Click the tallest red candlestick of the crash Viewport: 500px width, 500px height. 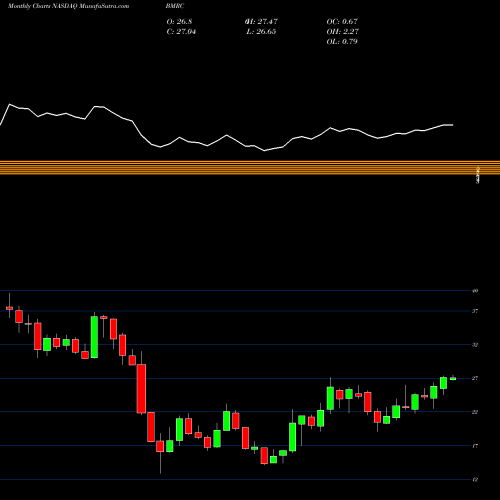pyautogui.click(x=141, y=389)
